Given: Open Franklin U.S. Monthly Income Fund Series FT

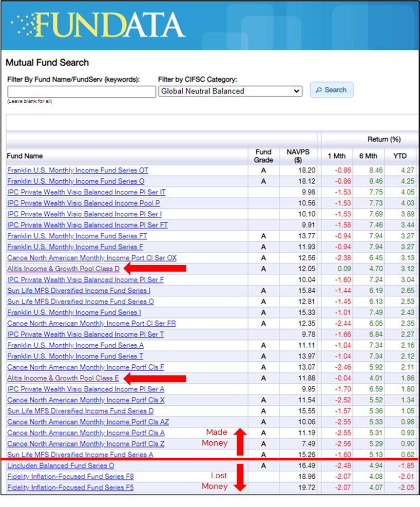Looking at the screenshot, I should (x=77, y=236).
